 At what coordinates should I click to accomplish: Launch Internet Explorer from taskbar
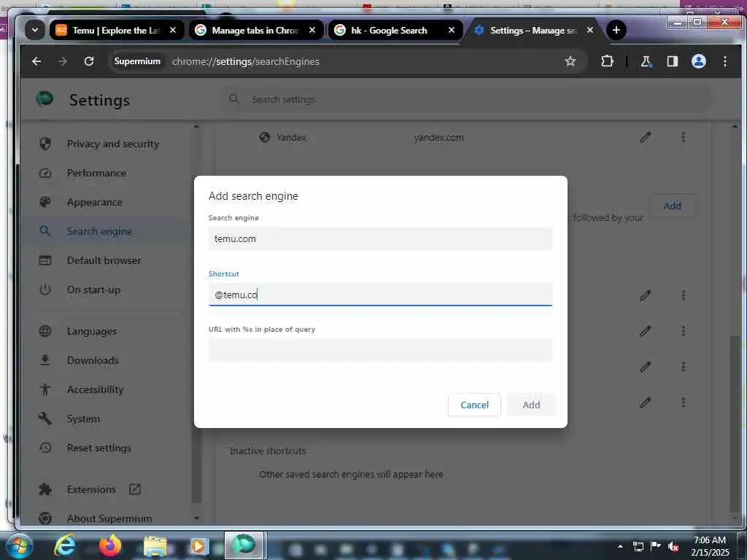click(64, 545)
